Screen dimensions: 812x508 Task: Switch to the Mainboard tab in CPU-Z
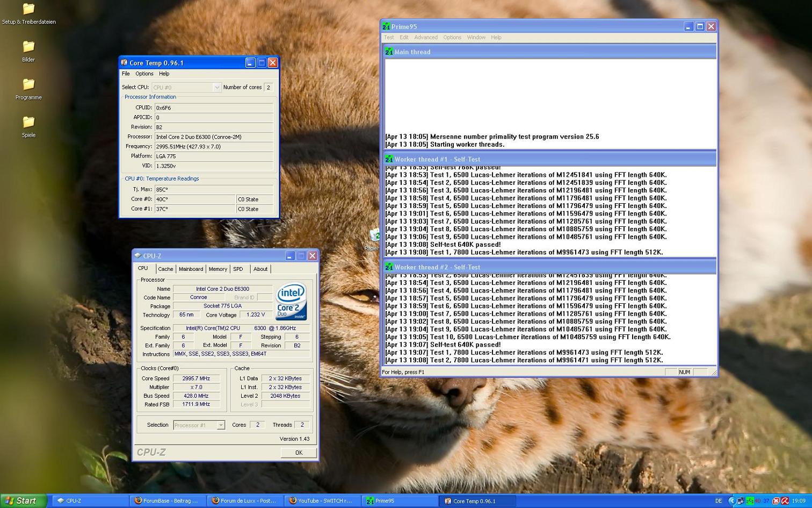[x=191, y=269]
